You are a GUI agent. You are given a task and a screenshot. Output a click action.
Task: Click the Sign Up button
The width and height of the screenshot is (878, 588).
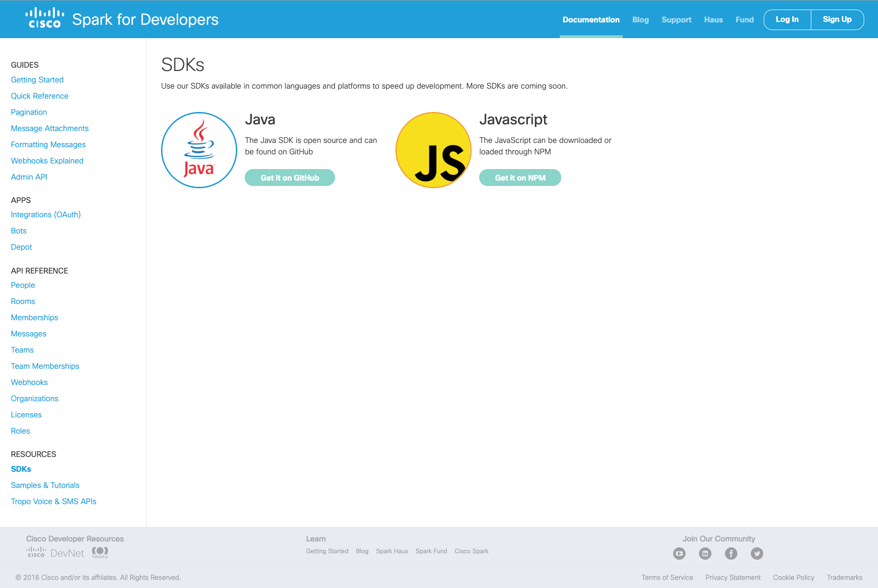pos(837,20)
